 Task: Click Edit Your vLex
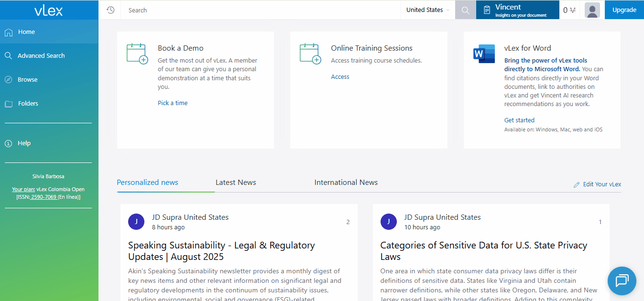tap(601, 184)
